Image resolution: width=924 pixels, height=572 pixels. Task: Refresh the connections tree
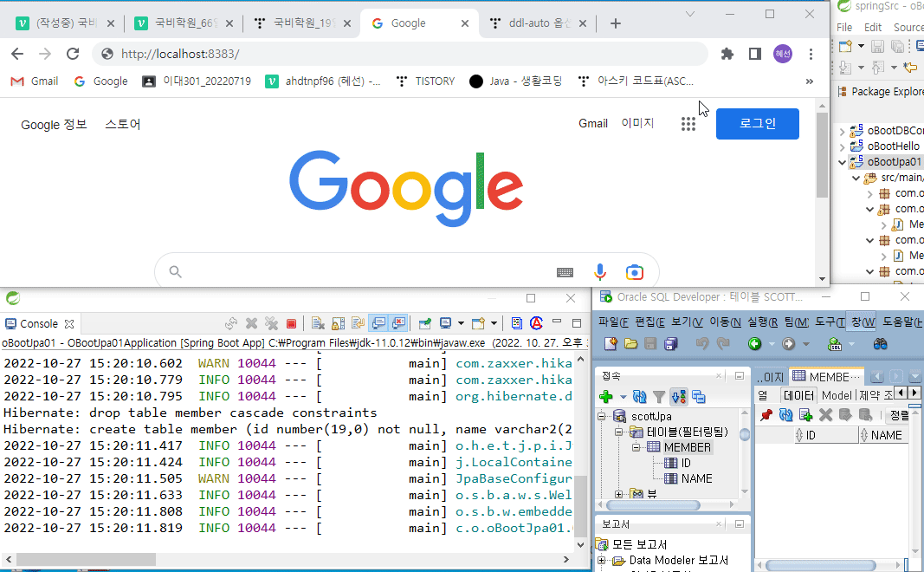[x=639, y=397]
